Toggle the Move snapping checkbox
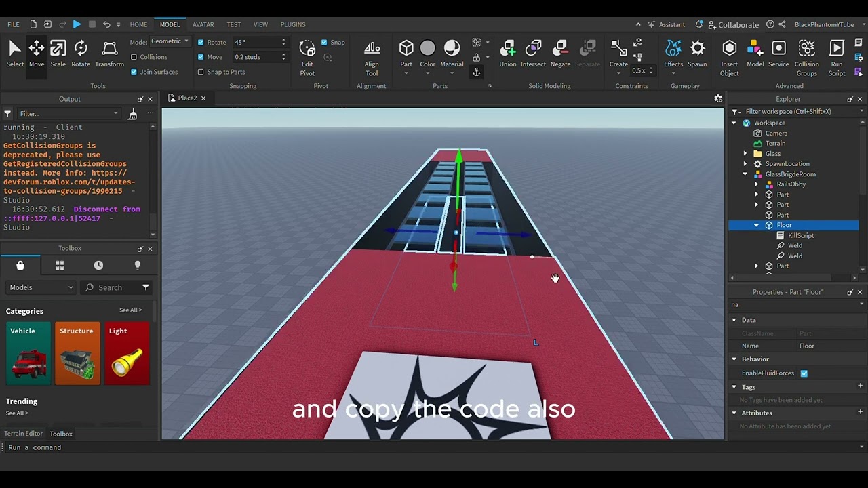 [201, 57]
